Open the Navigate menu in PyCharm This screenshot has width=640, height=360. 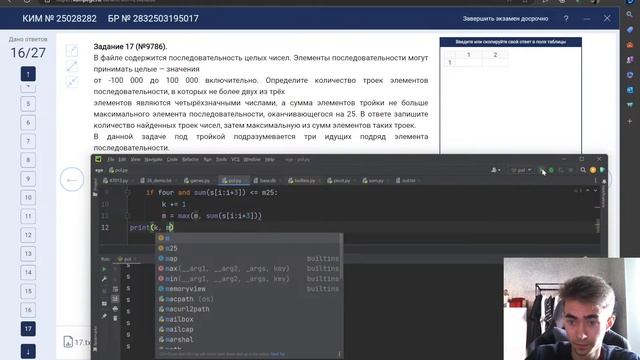tap(153, 160)
